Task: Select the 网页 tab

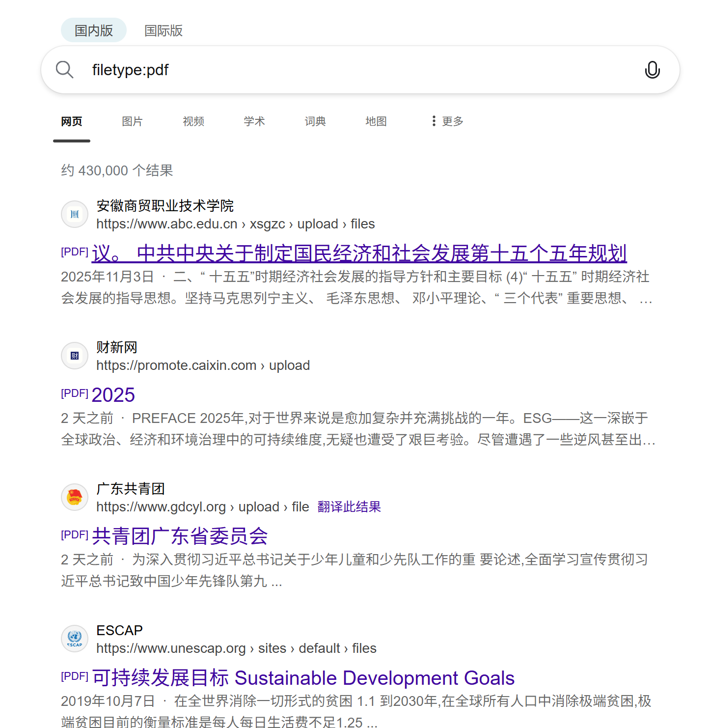Action: pos(72,121)
